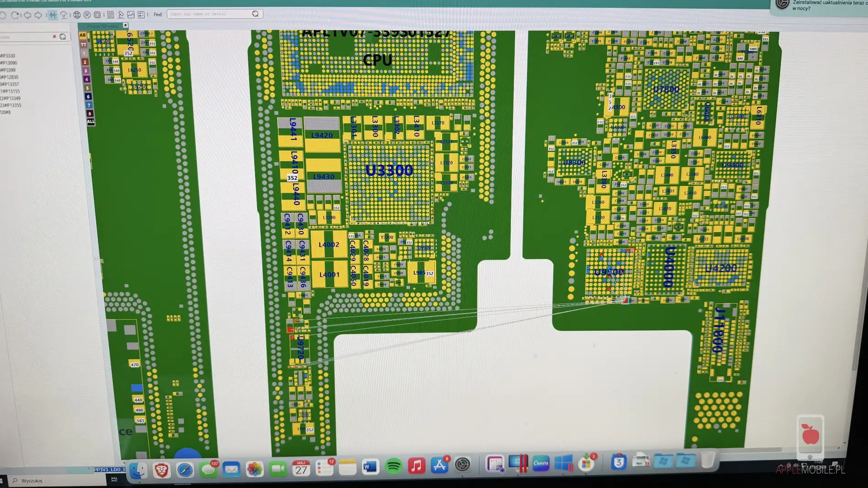
Task: Click the globe network icon in toolbar
Action: pos(77,15)
